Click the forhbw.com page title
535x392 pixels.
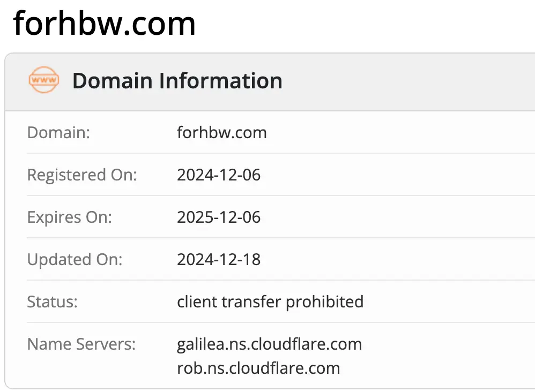tap(105, 24)
